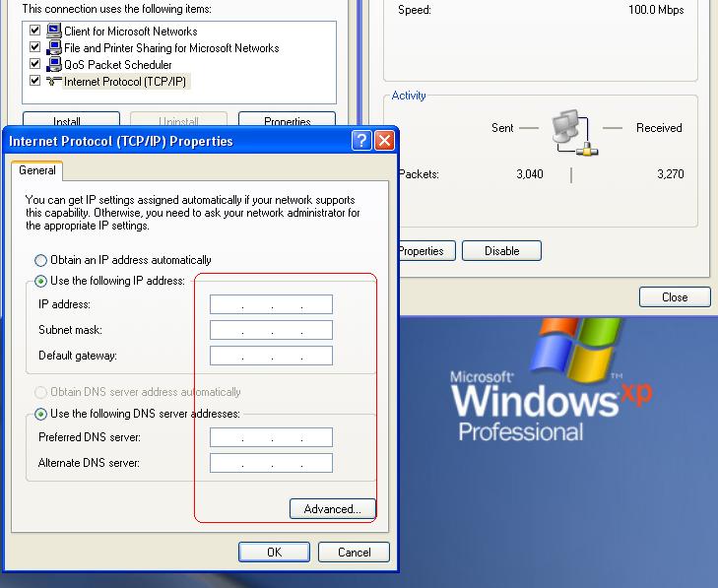Confirm TCP/IP settings with OK

274,552
